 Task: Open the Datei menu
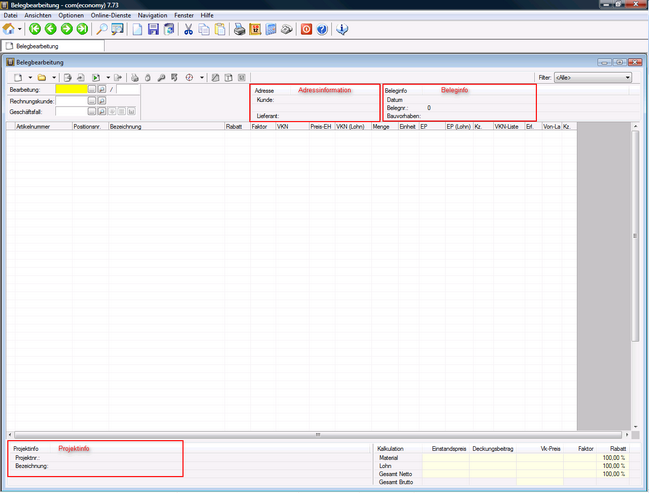point(10,15)
